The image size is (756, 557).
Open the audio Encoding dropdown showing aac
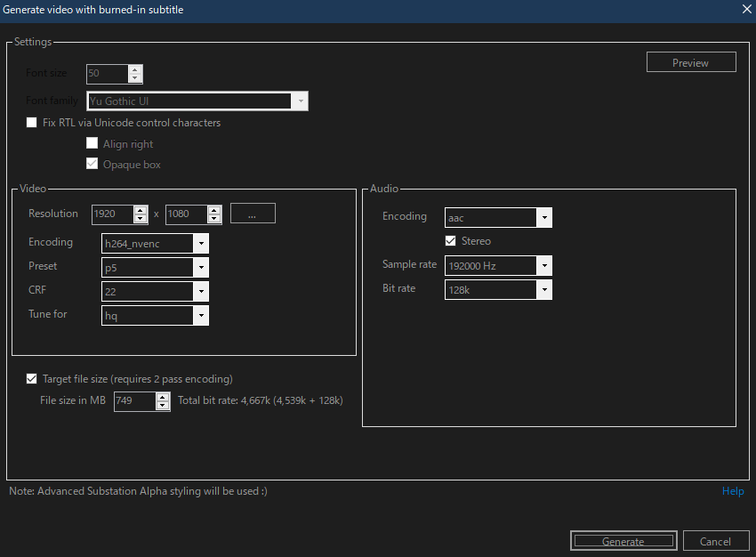tap(544, 217)
